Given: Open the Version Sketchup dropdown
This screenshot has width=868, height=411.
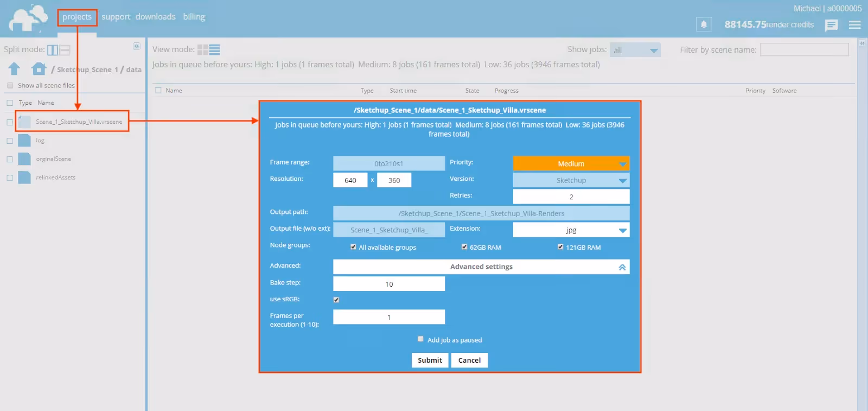Looking at the screenshot, I should pos(571,180).
